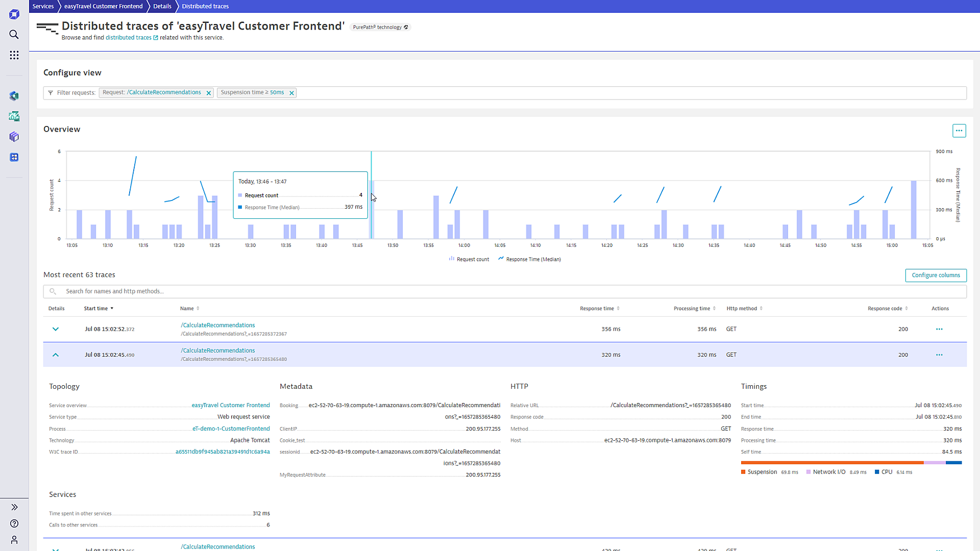
Task: Open the apps grid menu icon
Action: coord(14,55)
